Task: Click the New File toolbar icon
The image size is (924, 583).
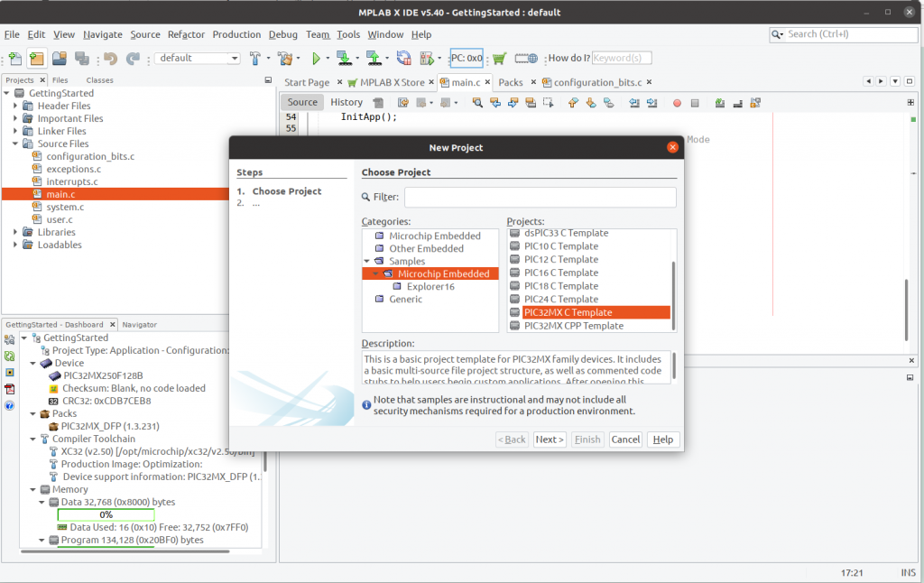Action: coord(15,59)
